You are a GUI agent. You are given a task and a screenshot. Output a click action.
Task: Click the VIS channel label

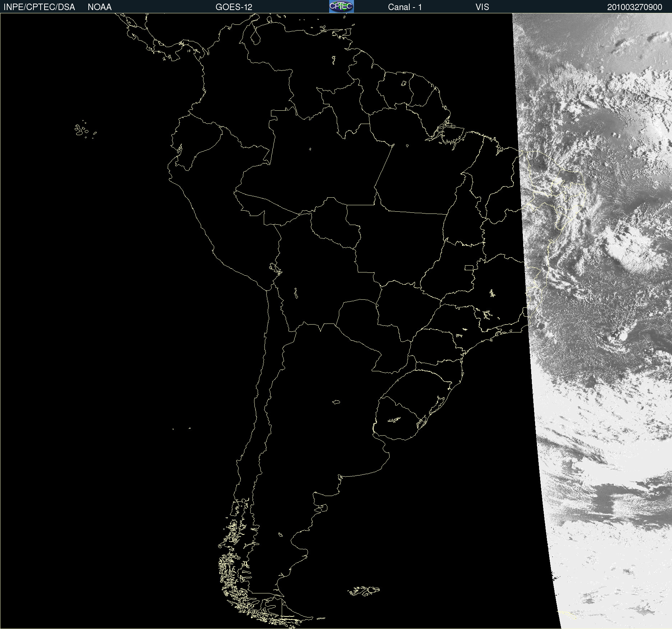(482, 7)
